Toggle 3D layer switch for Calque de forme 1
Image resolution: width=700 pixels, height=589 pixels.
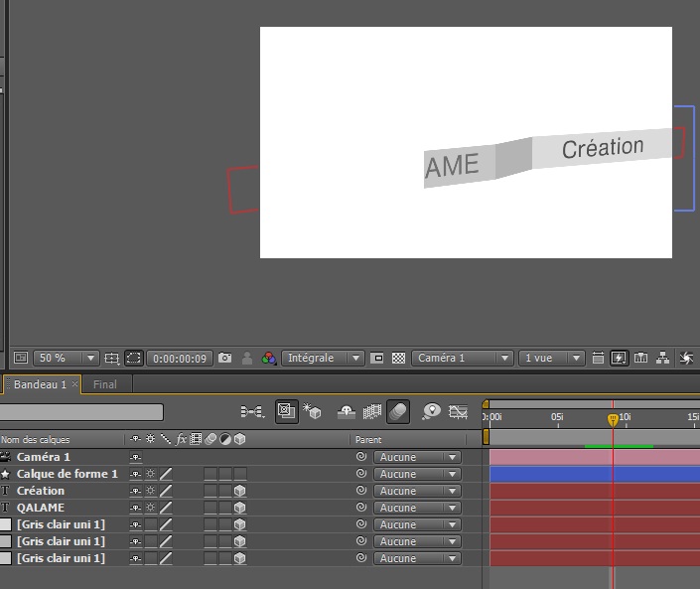tap(239, 474)
